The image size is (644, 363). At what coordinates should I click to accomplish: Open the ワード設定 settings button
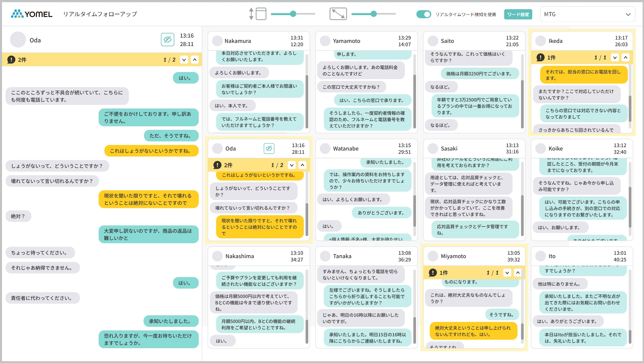tap(518, 14)
